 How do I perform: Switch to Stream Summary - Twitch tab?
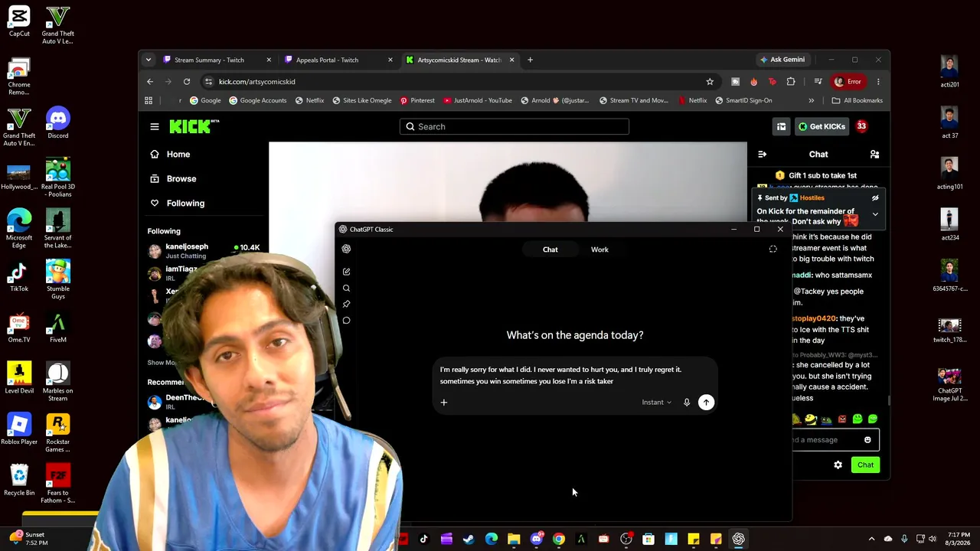209,60
